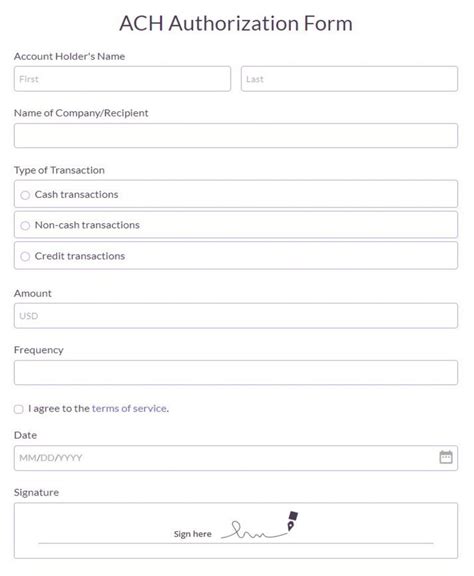Click the pen nib icon in signature box
474x576 pixels.
[x=292, y=521]
